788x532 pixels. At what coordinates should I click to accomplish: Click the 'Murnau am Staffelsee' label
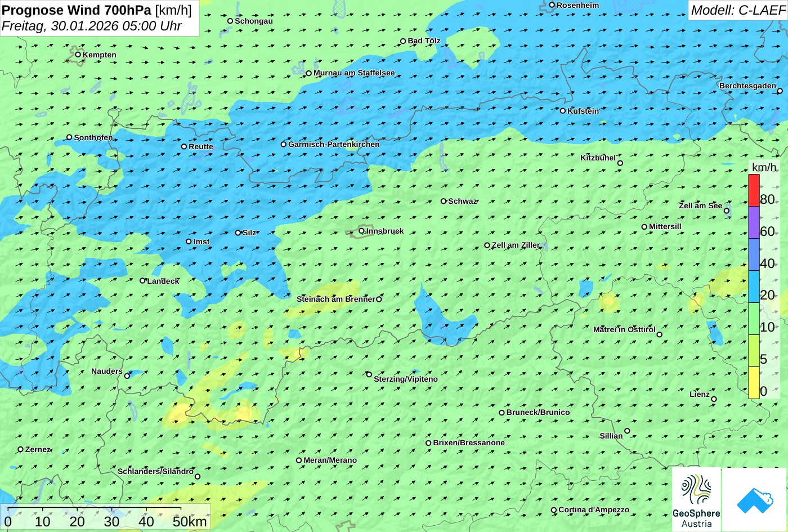click(x=354, y=73)
